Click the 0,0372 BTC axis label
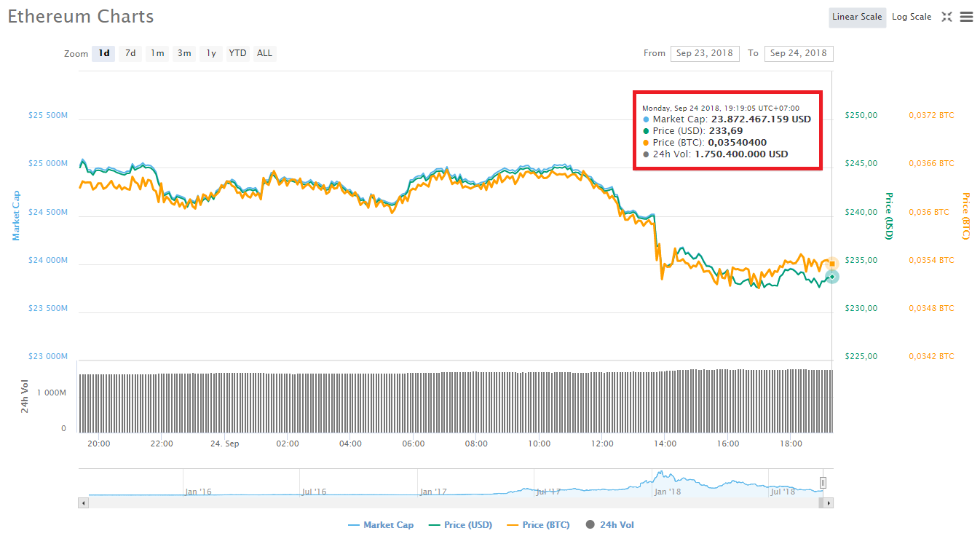The width and height of the screenshot is (980, 536). 931,115
